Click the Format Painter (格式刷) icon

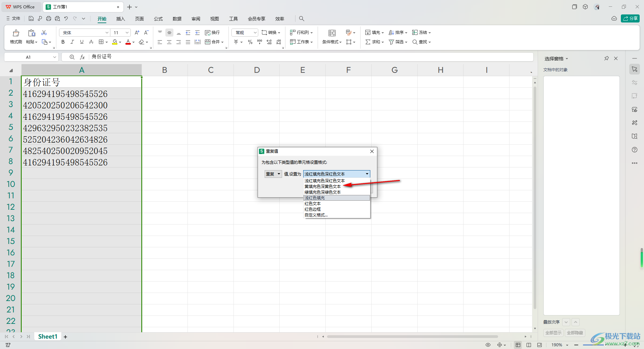(x=16, y=33)
